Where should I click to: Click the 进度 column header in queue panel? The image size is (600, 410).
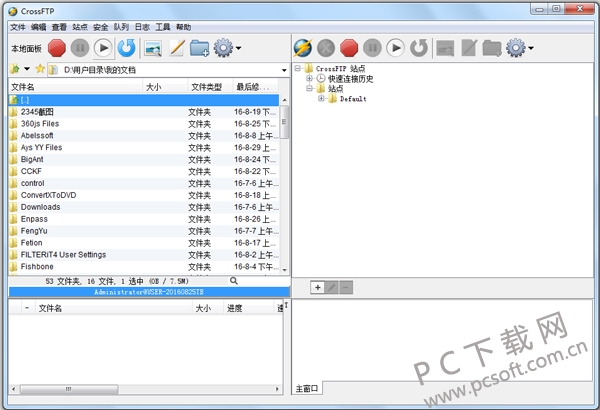click(x=249, y=308)
